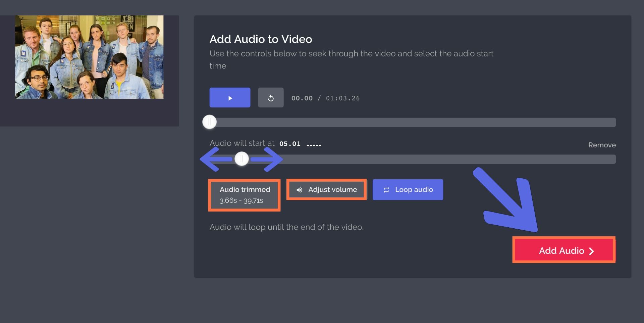Screen dimensions: 644x323
Task: Click the chevron in Add Audio button
Action: pyautogui.click(x=592, y=251)
